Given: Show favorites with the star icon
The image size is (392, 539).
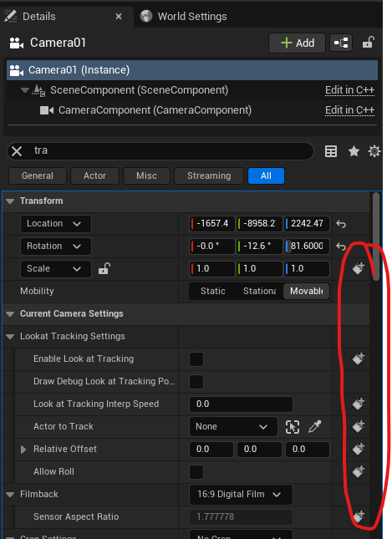Looking at the screenshot, I should point(354,151).
